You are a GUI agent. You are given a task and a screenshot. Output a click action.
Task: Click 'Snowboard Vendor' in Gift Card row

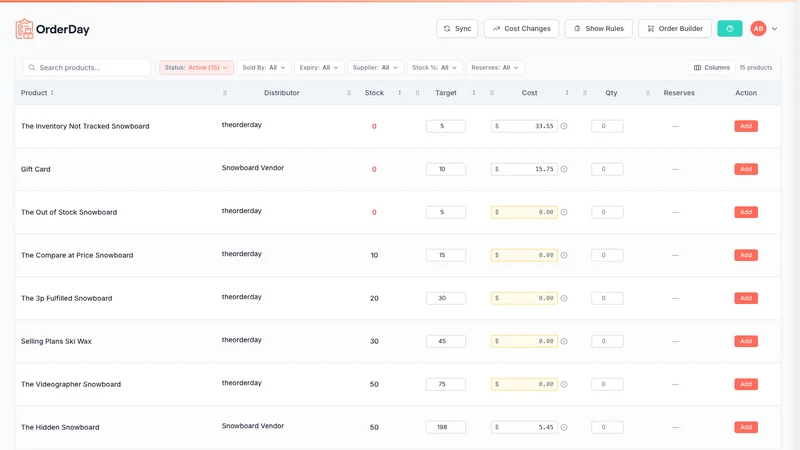click(x=253, y=168)
